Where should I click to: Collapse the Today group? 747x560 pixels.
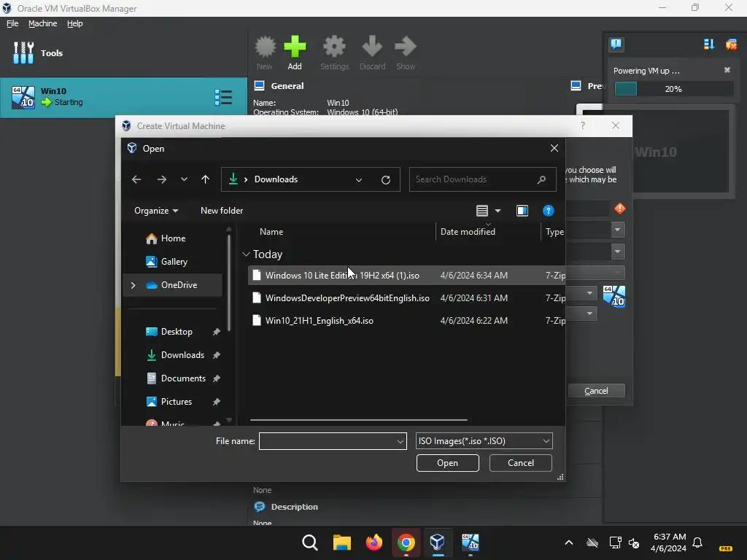click(246, 254)
